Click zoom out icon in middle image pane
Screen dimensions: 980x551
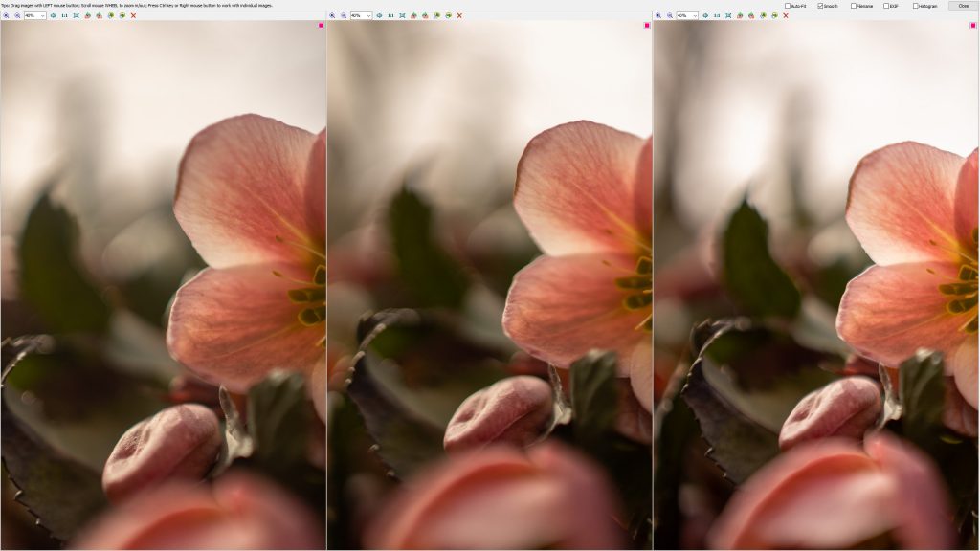[x=344, y=15]
